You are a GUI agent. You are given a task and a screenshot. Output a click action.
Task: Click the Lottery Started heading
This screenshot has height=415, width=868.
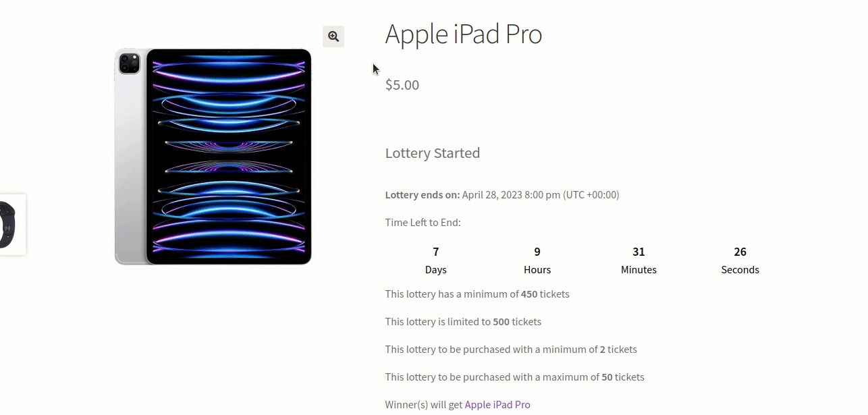point(433,153)
